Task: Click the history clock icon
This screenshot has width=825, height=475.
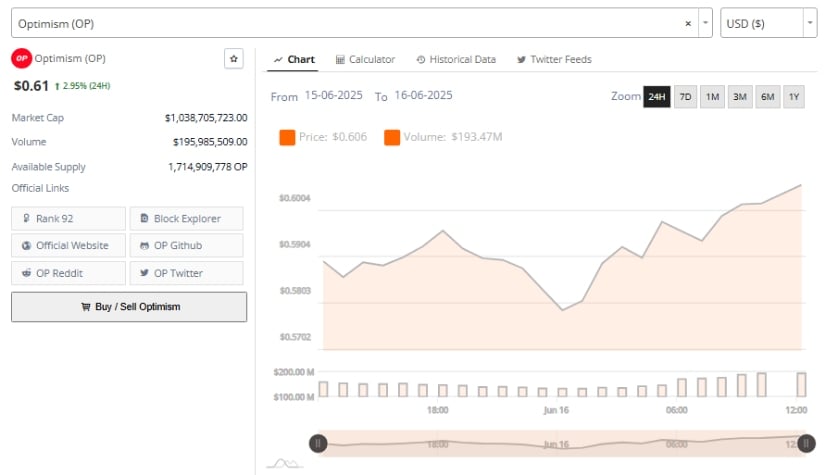Action: coord(420,60)
